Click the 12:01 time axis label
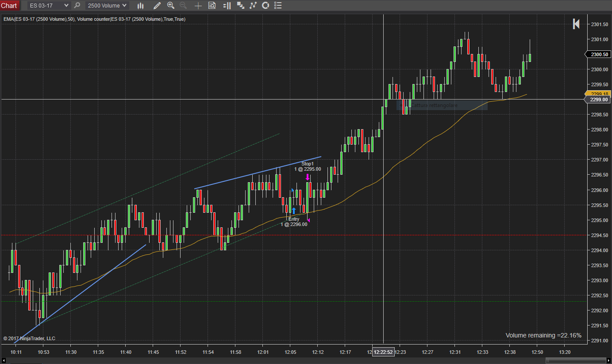This screenshot has width=612, height=364. coord(263,352)
